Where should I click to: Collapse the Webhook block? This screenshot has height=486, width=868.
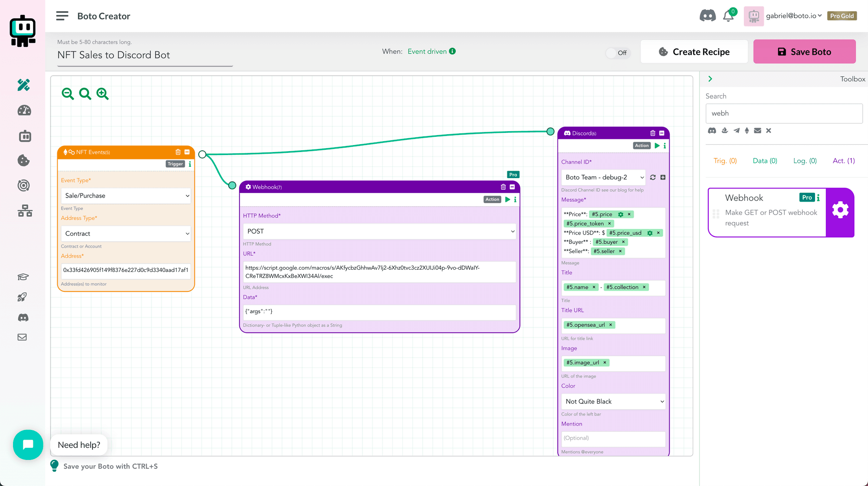click(512, 187)
